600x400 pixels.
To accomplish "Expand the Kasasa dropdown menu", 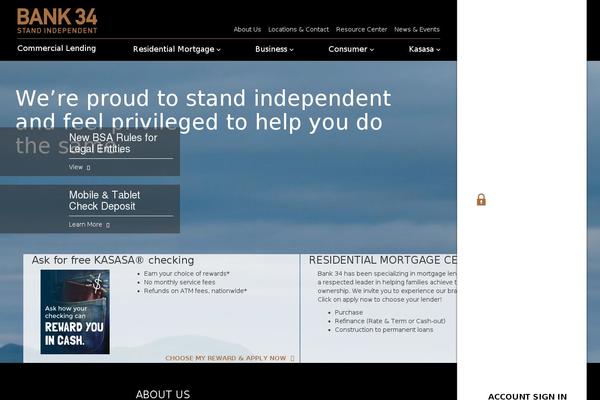I will (x=424, y=49).
